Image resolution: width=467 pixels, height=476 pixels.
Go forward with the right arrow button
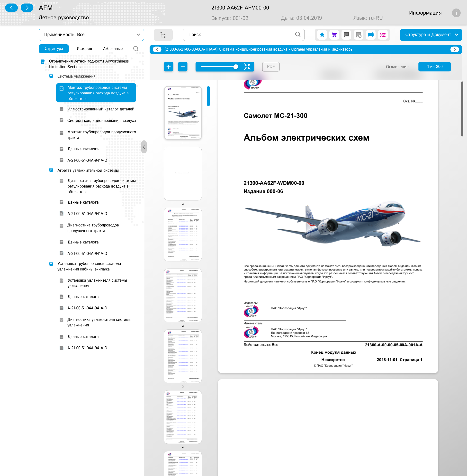coord(27,8)
